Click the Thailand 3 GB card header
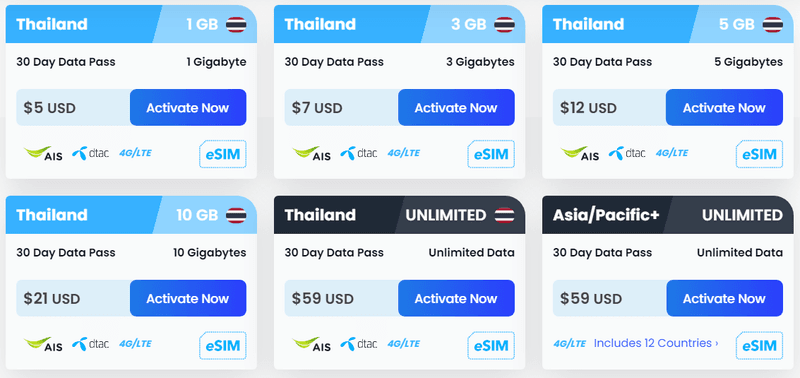 [x=399, y=24]
